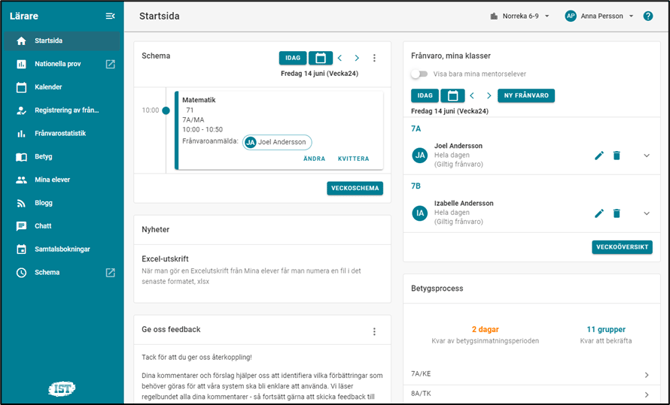Open the calendar picker in Schema card

click(320, 58)
